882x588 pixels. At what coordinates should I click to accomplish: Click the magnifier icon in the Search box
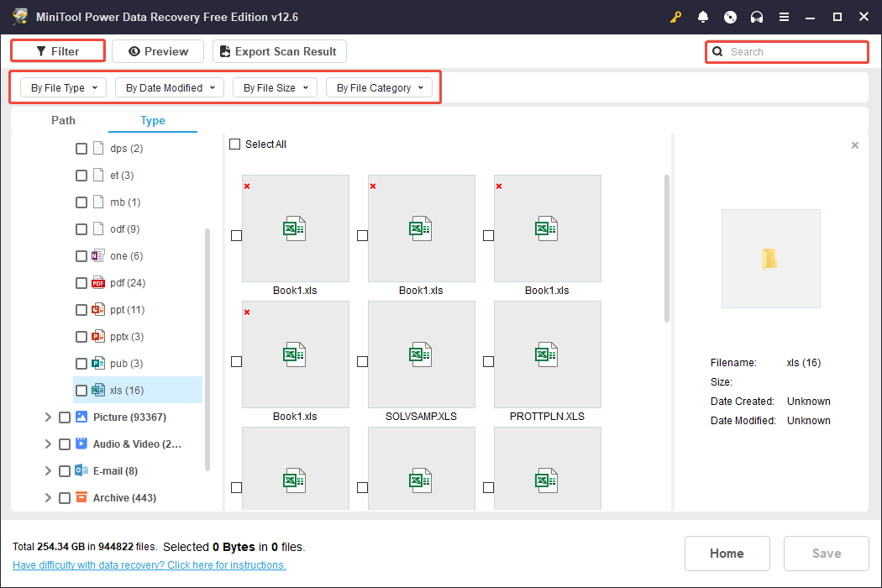pos(717,51)
